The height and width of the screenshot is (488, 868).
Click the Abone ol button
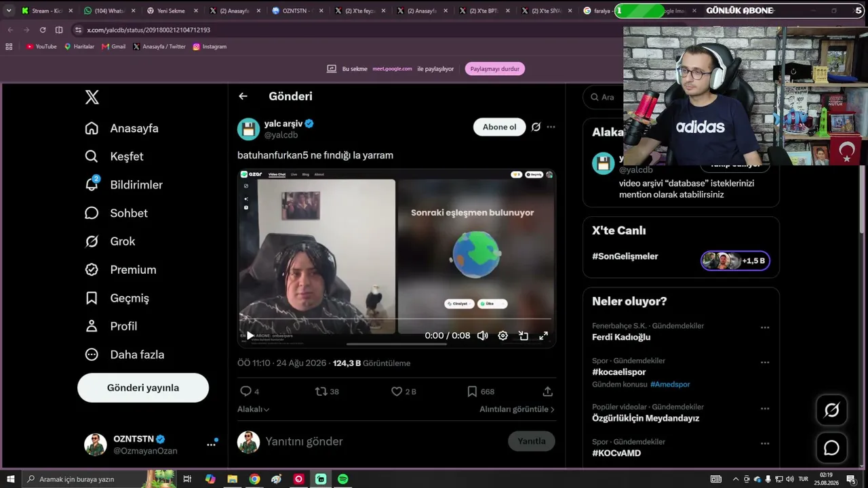499,127
